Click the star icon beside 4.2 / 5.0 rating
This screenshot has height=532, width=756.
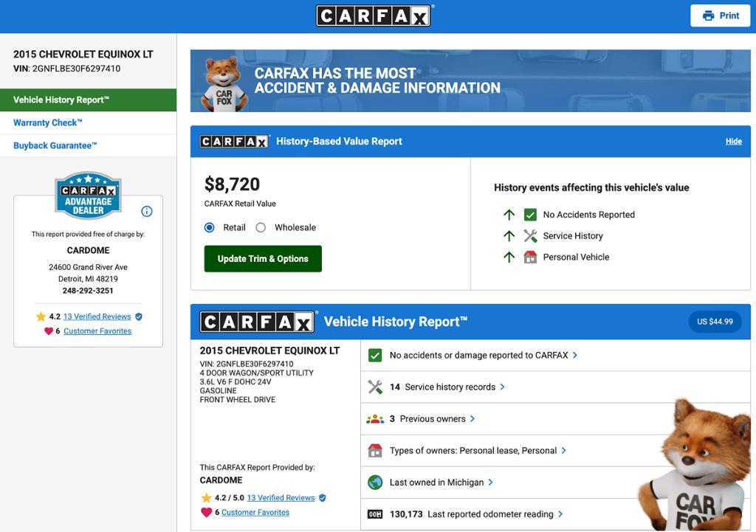[x=207, y=498]
